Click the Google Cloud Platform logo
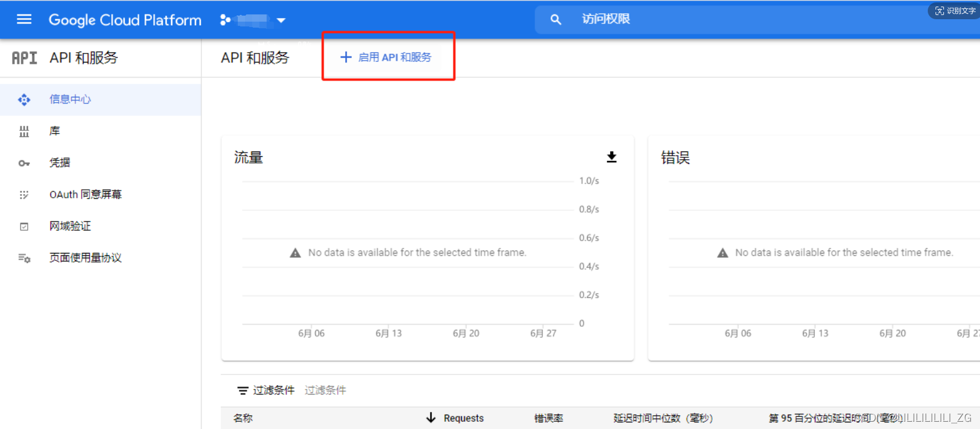Image resolution: width=980 pixels, height=429 pixels. pyautogui.click(x=125, y=20)
